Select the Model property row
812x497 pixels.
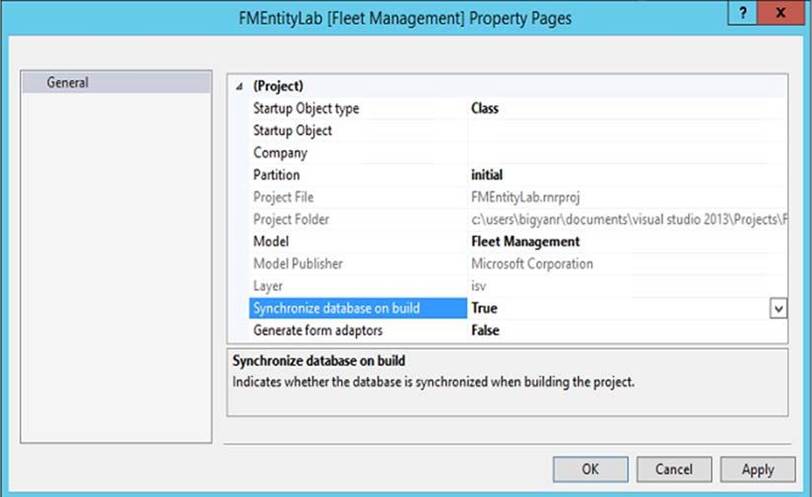pos(271,241)
